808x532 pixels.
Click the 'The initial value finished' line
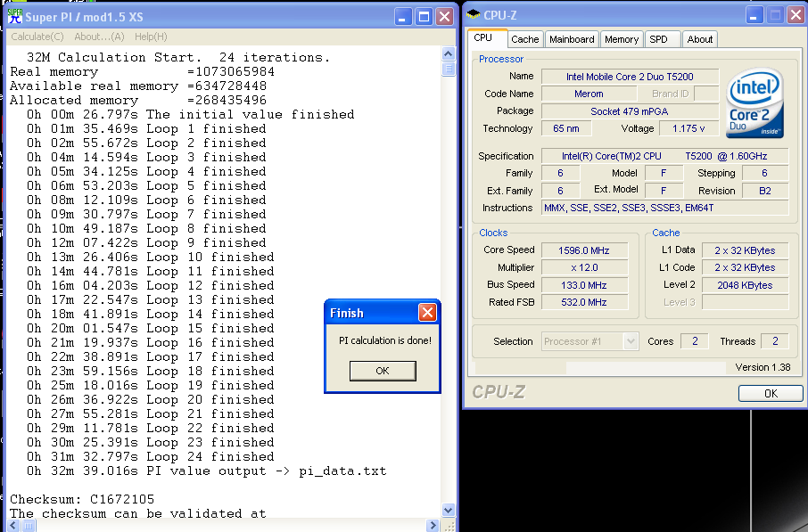191,114
